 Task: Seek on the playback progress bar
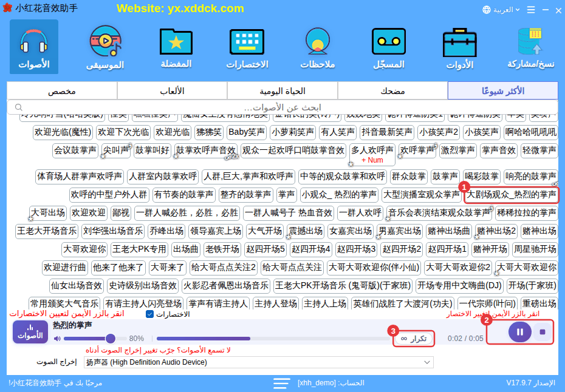pos(274,339)
